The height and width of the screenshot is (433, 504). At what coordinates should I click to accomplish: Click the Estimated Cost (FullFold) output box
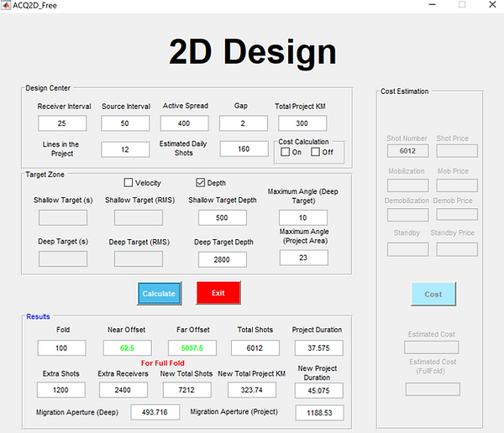point(433,389)
